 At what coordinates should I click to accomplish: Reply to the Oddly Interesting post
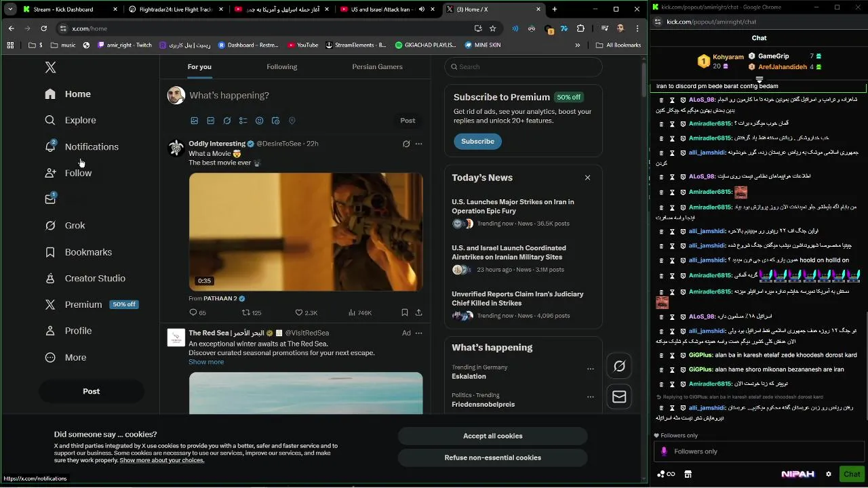click(x=197, y=312)
